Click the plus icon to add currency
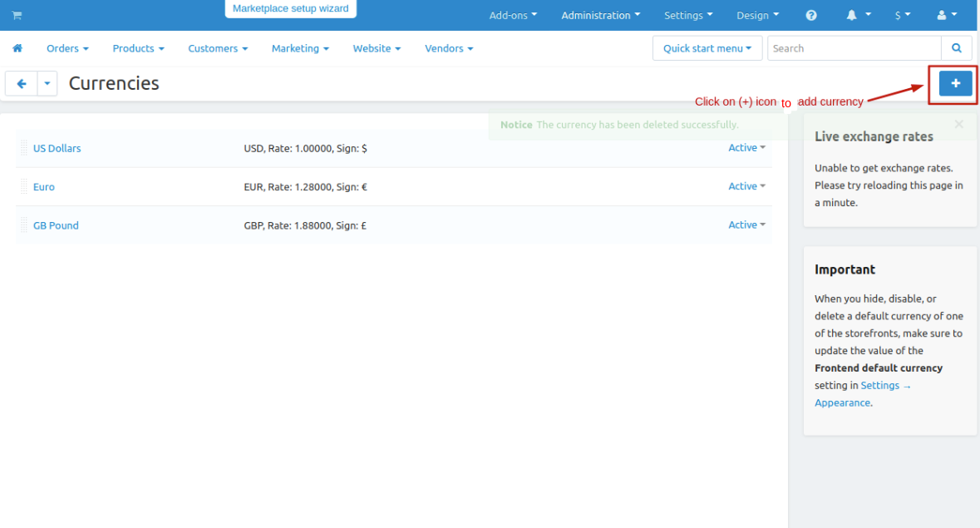Screen dimensions: 980x528 pos(955,83)
